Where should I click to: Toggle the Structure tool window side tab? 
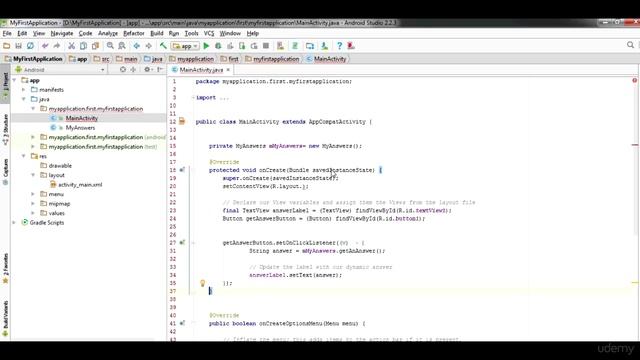(5, 129)
